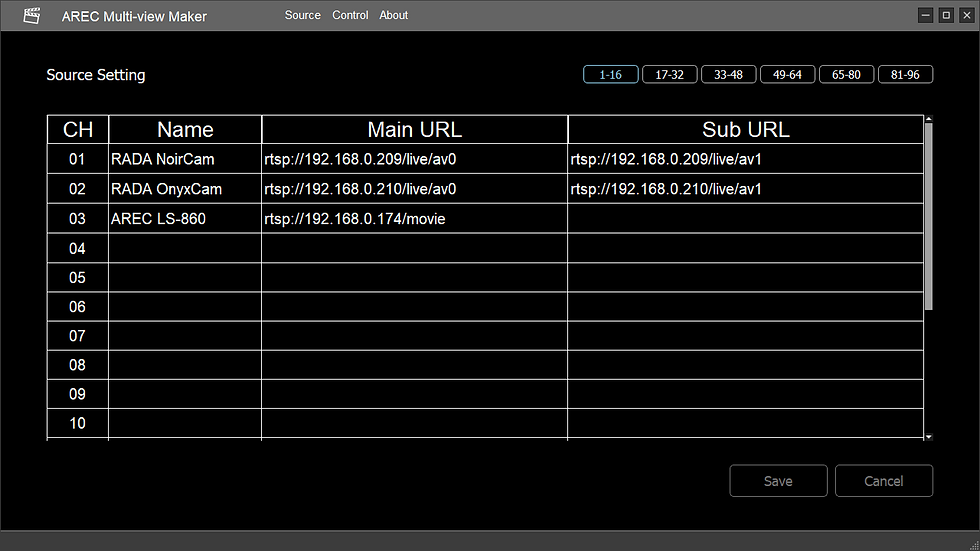This screenshot has width=980, height=551.
Task: Click the scrollbar down arrow
Action: [929, 437]
